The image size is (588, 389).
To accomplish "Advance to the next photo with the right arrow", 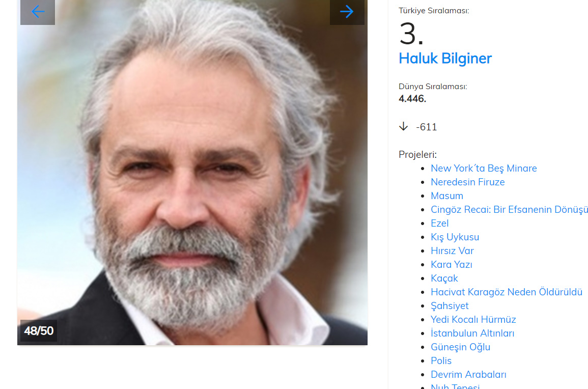I will 347,12.
